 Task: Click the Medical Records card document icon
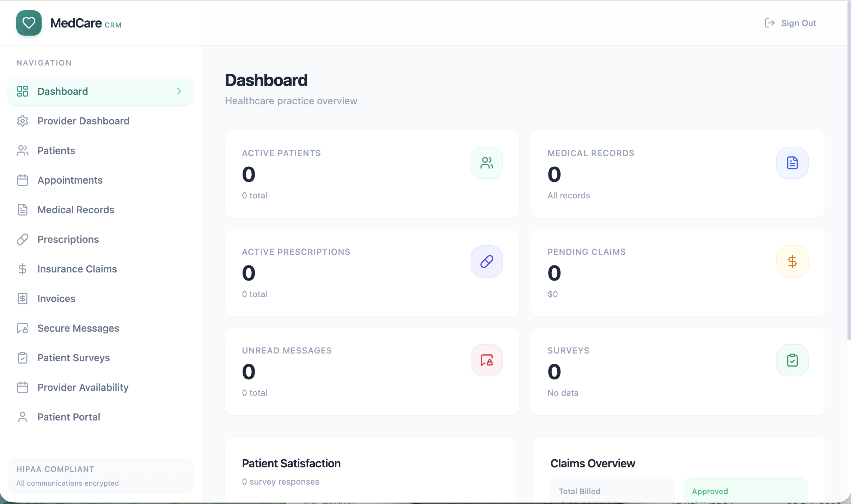pyautogui.click(x=792, y=163)
